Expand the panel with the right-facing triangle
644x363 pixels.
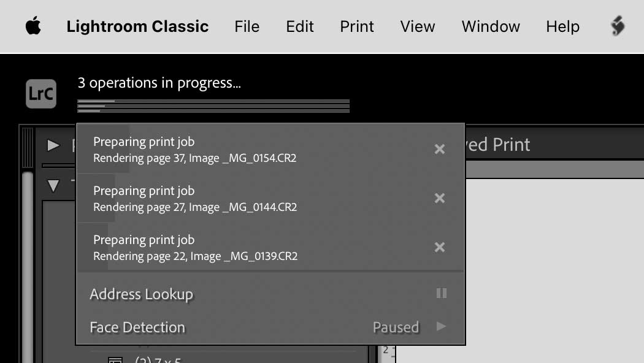(53, 145)
